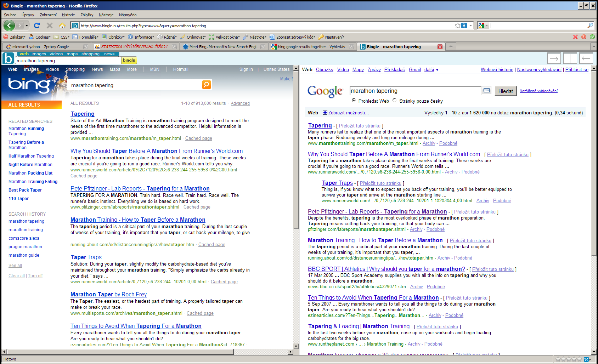Click the red exclamation error icon
598x364 pixels.
(x=584, y=37)
